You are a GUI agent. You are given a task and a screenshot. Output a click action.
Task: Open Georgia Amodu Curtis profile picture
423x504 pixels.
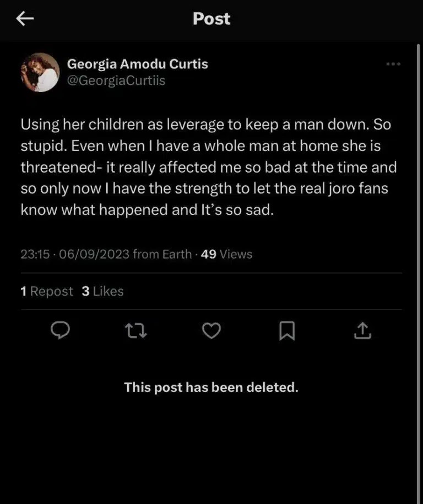point(40,72)
